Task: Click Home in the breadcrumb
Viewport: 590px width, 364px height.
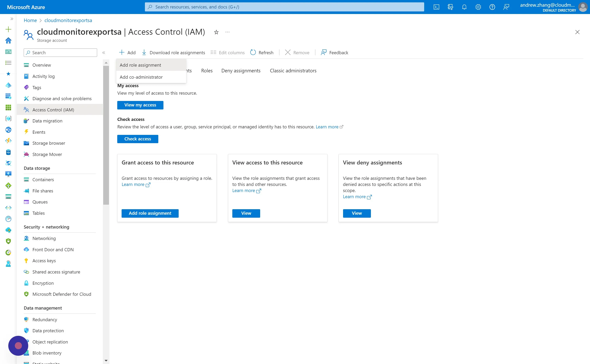Action: tap(30, 21)
